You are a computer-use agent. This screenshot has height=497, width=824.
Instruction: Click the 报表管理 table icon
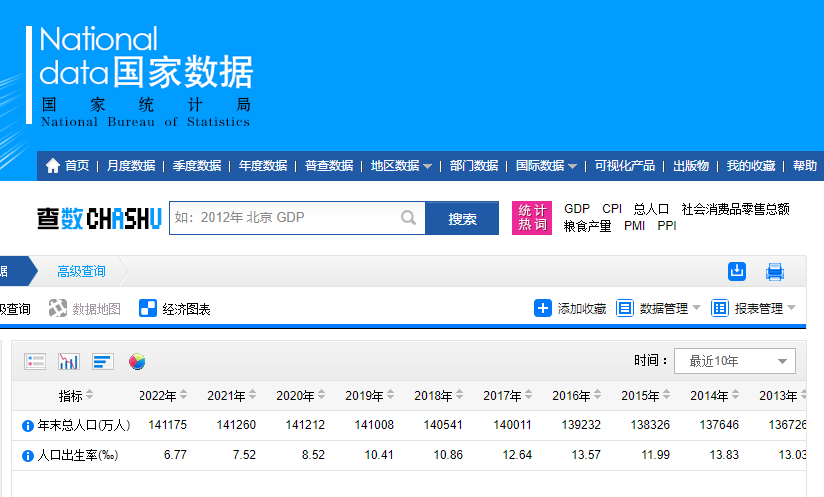(x=719, y=308)
